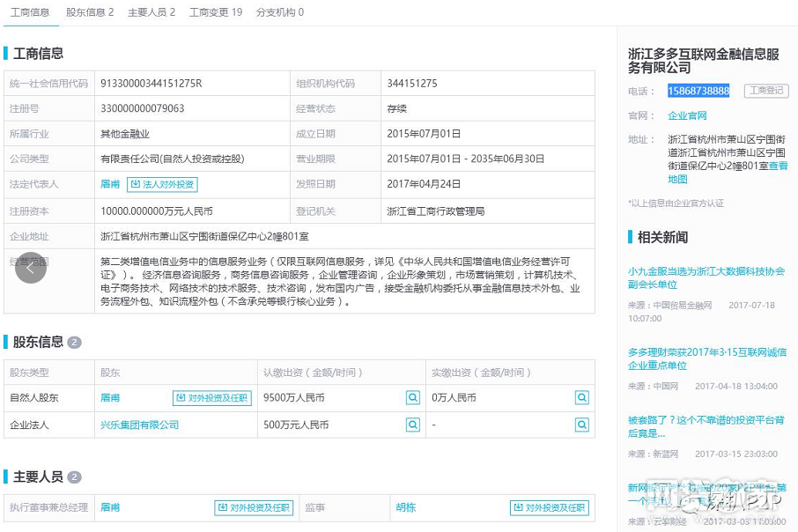
Task: Click organization code 344151275 value
Action: click(x=411, y=84)
